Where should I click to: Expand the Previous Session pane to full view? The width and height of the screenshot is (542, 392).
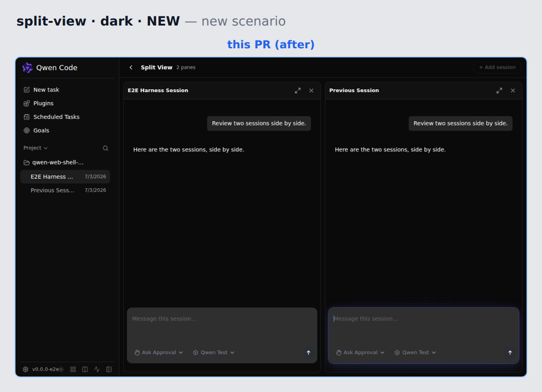point(499,91)
